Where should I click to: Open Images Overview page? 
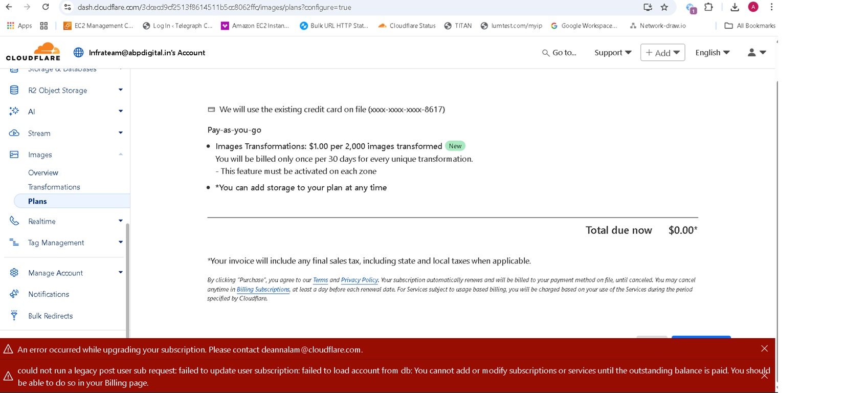click(x=43, y=172)
